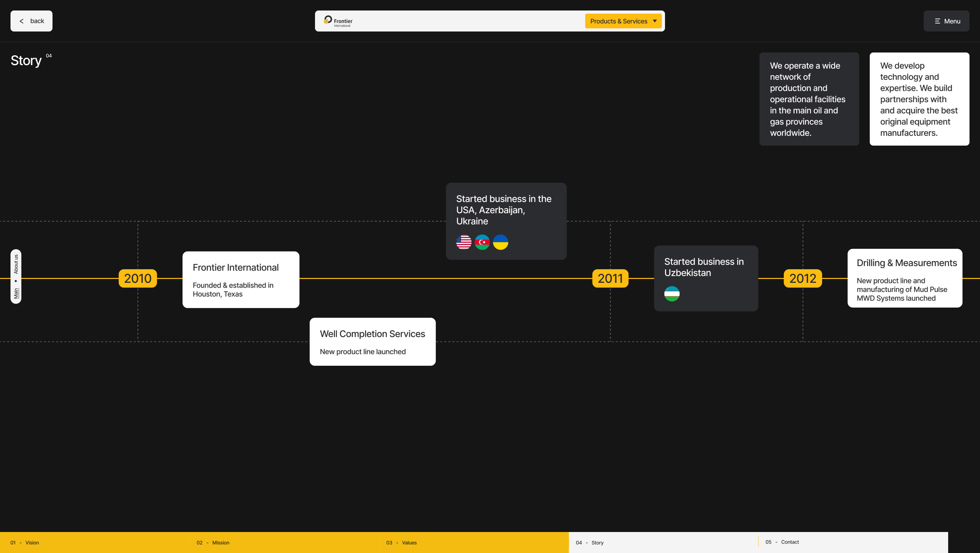
Task: Click the Azerbaijan flag icon
Action: click(x=482, y=242)
